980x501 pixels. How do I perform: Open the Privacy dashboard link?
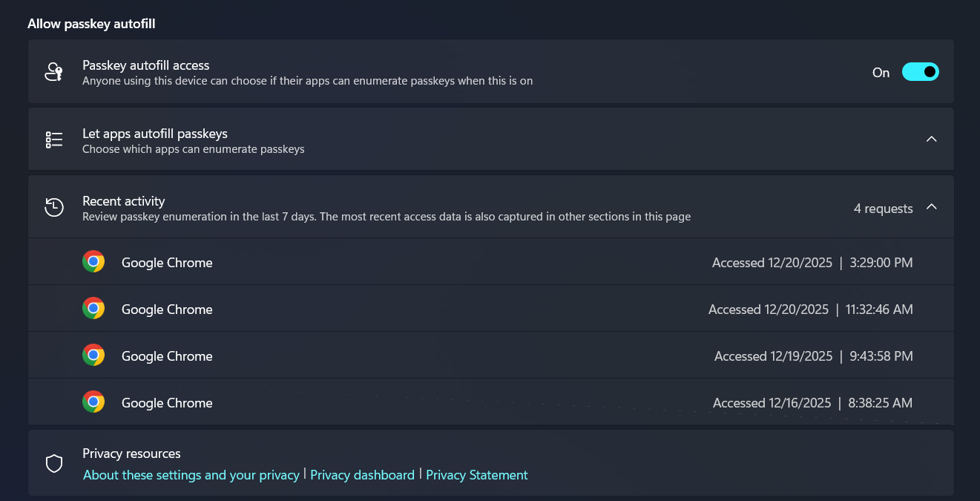tap(362, 475)
